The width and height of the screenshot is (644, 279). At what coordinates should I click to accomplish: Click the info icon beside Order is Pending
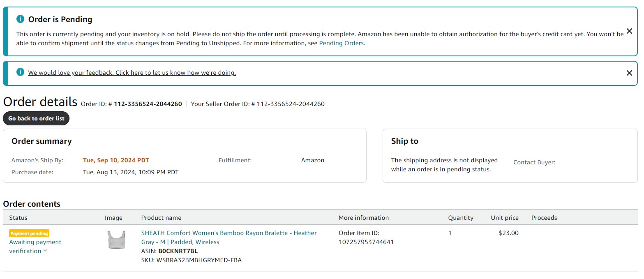coord(20,19)
